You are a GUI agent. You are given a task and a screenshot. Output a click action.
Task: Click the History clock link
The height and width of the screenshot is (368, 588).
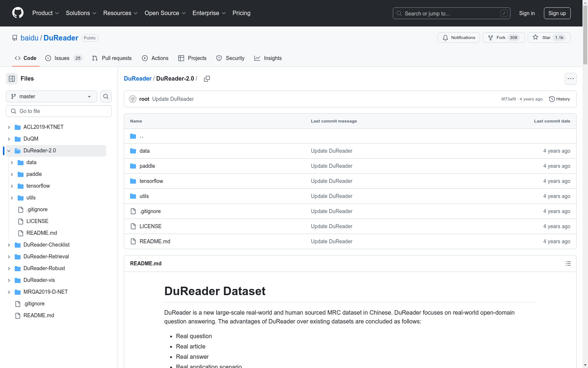[x=559, y=99]
